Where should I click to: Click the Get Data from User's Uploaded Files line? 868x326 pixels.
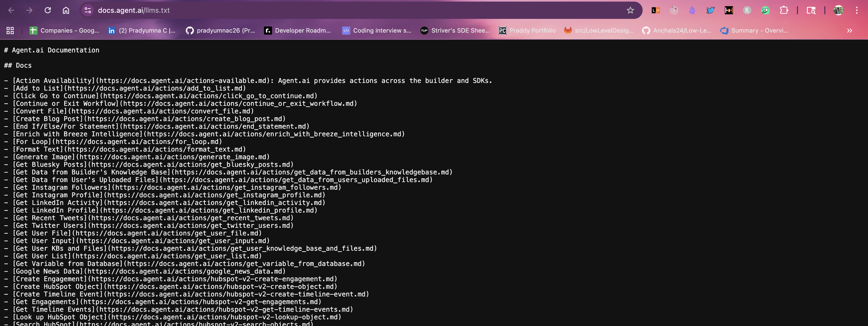pyautogui.click(x=218, y=180)
